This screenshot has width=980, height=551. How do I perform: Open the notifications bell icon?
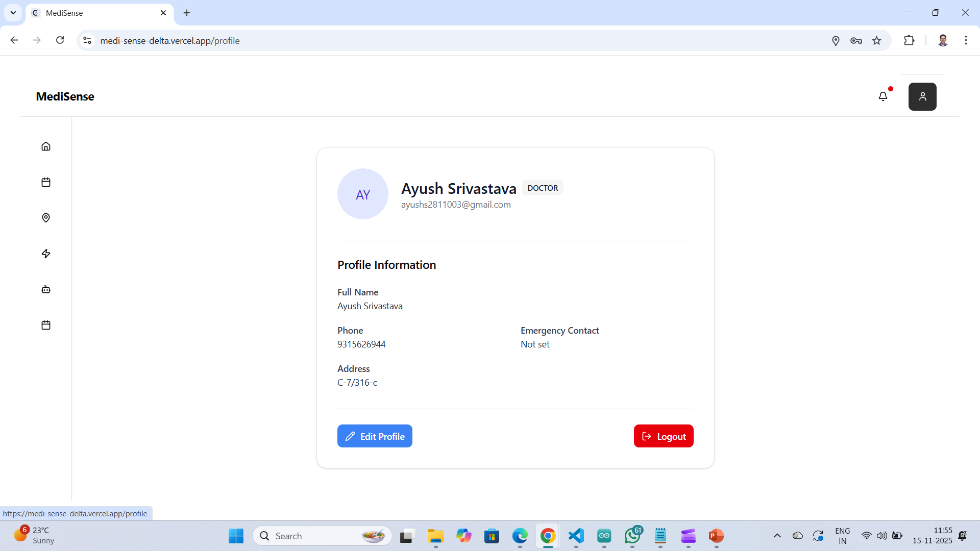coord(883,96)
